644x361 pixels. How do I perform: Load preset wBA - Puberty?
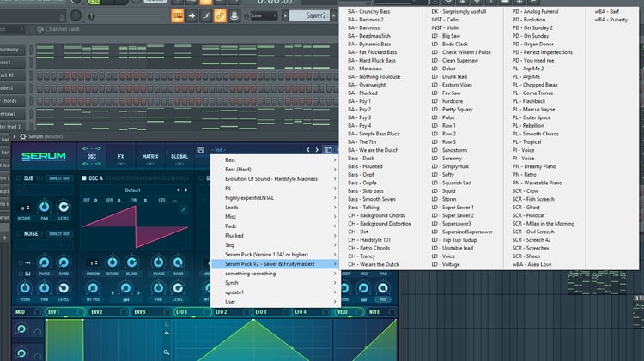click(611, 20)
